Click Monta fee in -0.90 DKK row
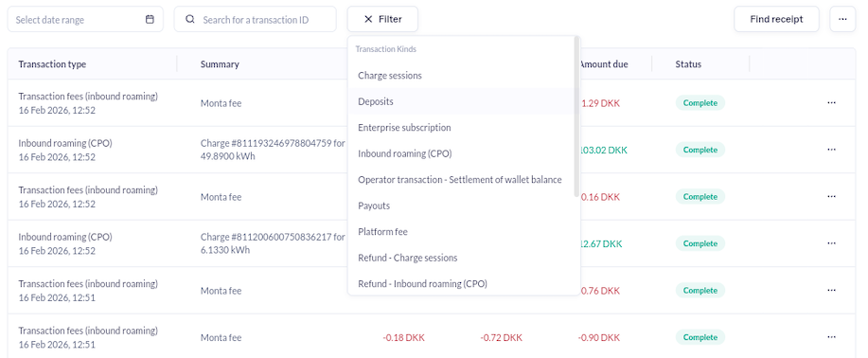Screen dimensions: 868x358 [x=221, y=337]
